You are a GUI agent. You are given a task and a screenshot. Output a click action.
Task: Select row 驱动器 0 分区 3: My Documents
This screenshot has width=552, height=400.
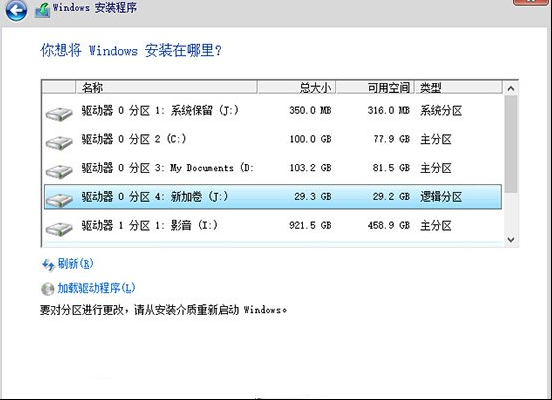[273, 168]
